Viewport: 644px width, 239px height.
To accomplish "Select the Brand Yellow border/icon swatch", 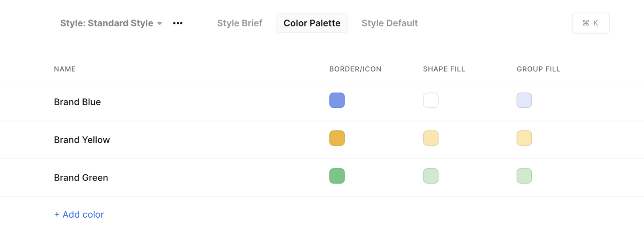I will [x=337, y=138].
